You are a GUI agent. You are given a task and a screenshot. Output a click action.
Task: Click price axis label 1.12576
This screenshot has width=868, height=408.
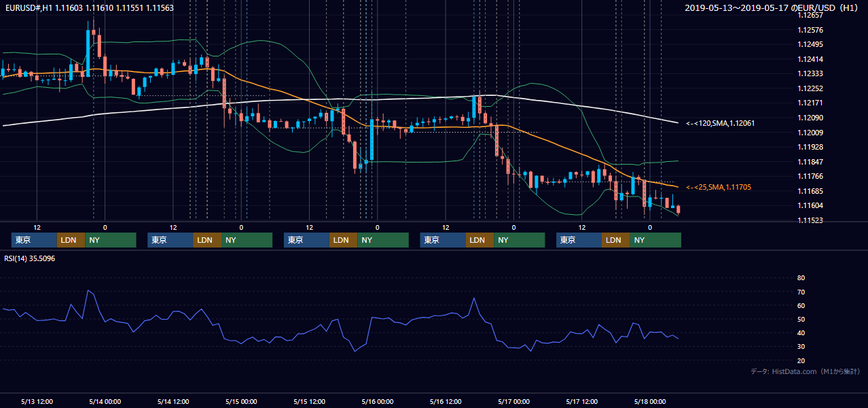tap(810, 30)
